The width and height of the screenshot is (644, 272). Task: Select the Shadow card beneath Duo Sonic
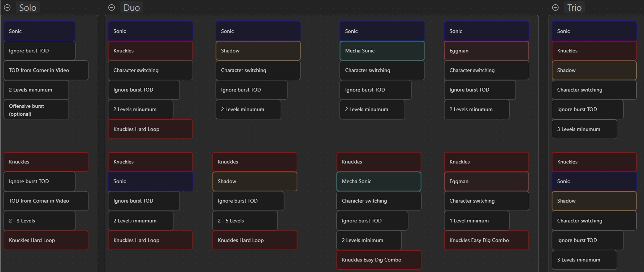coord(258,51)
